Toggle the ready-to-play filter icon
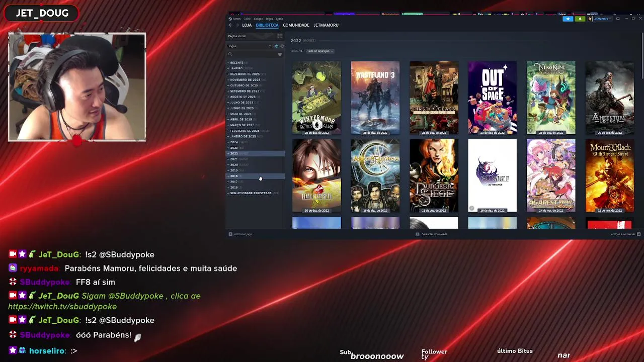644x362 pixels. click(282, 46)
